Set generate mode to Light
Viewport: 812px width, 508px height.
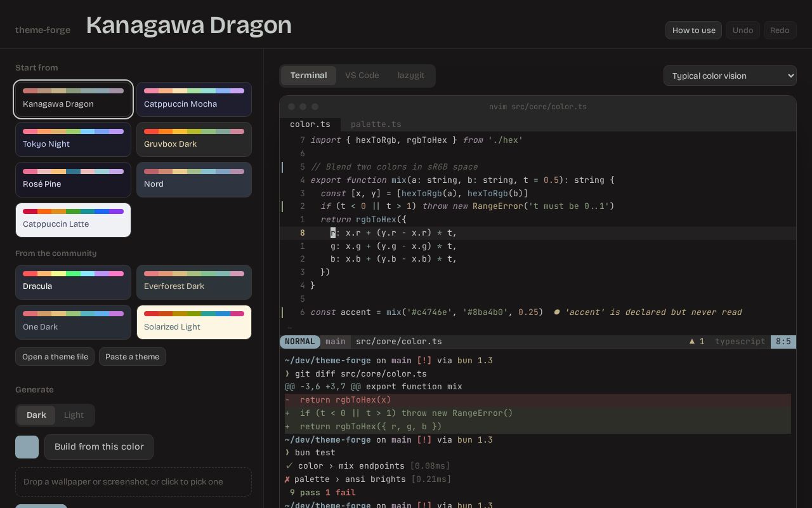tap(74, 415)
